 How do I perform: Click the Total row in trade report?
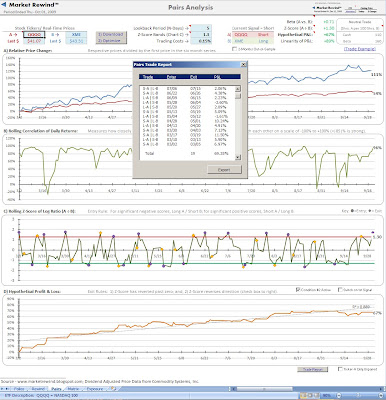(x=187, y=154)
